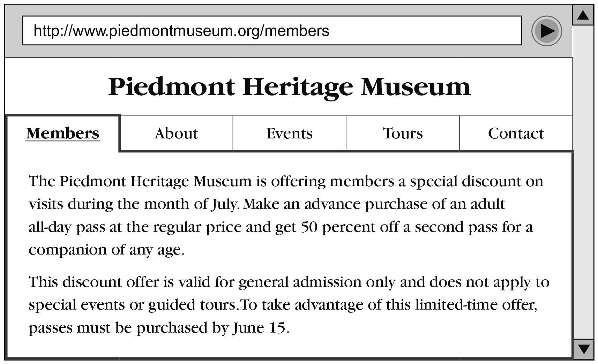Click the scroll up arrow
The image size is (598, 364).
(x=583, y=15)
